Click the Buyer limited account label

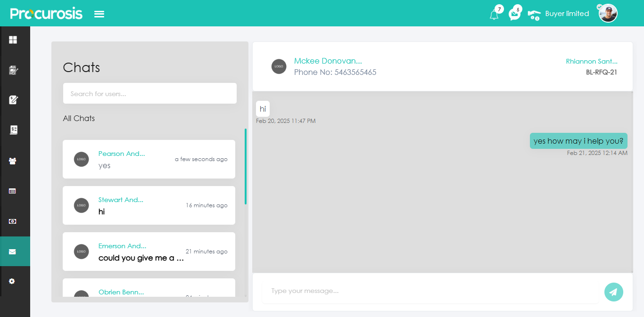coord(567,14)
